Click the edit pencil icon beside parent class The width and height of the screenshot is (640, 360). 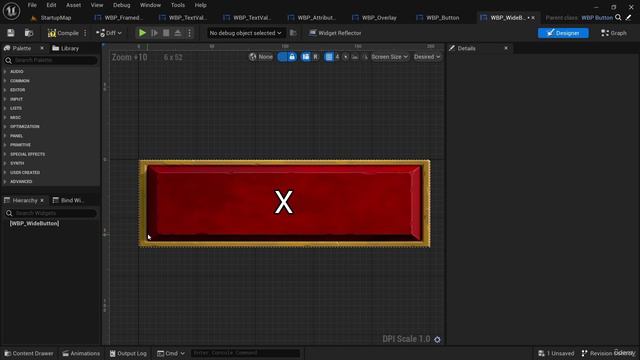pos(629,18)
